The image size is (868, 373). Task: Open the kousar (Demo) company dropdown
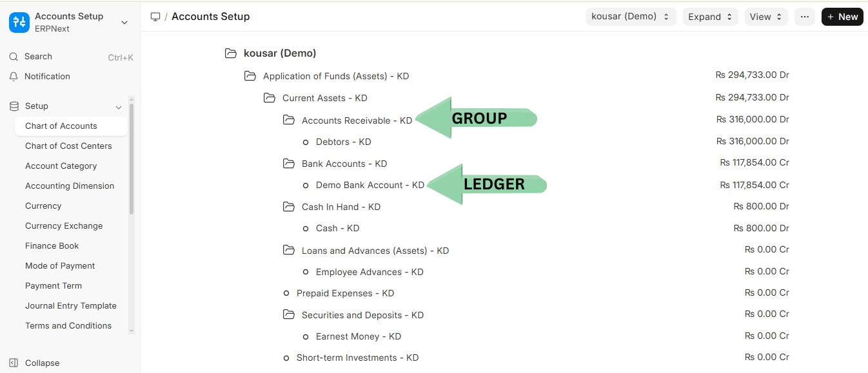coord(631,17)
